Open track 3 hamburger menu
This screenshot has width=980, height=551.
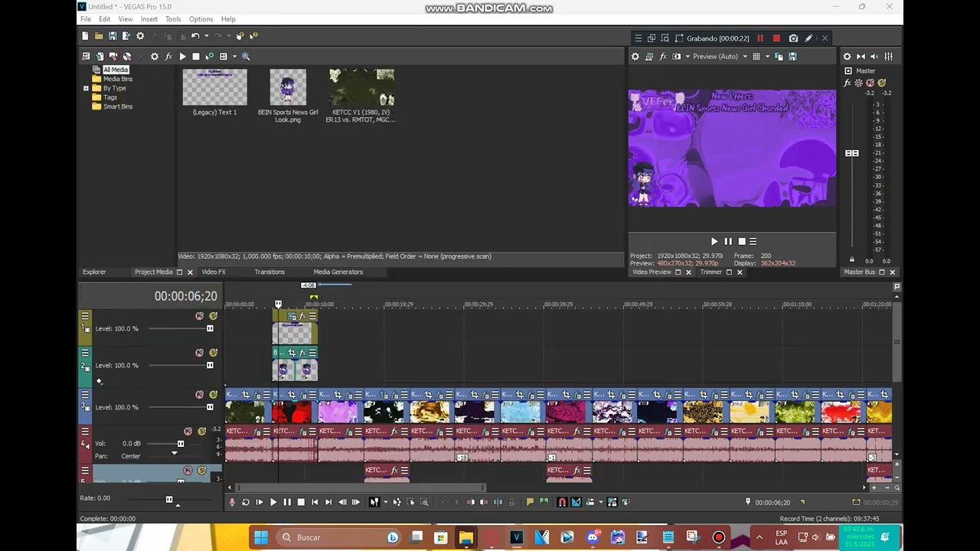point(85,395)
